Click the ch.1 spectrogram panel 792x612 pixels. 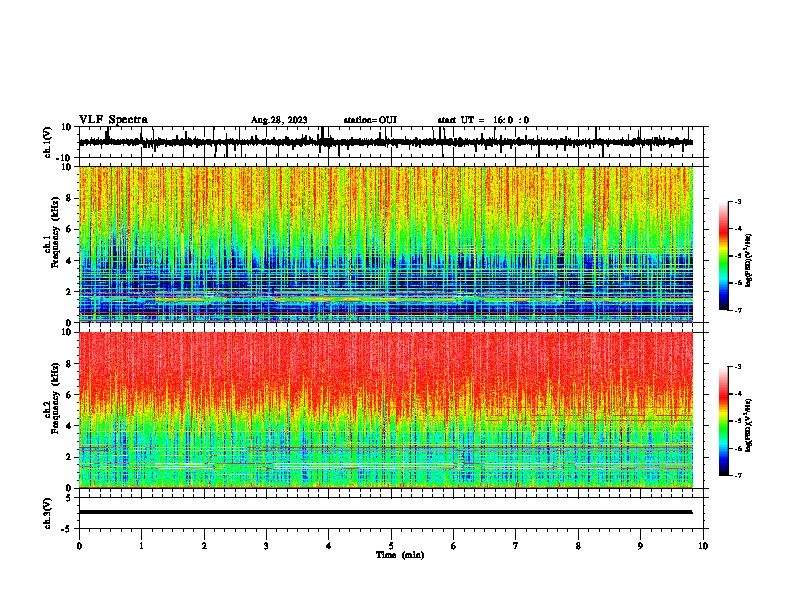click(386, 244)
